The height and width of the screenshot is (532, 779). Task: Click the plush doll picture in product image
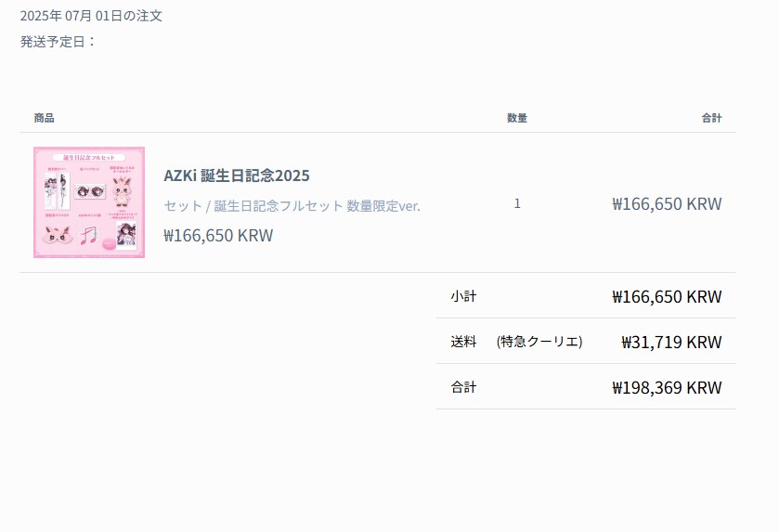122,191
